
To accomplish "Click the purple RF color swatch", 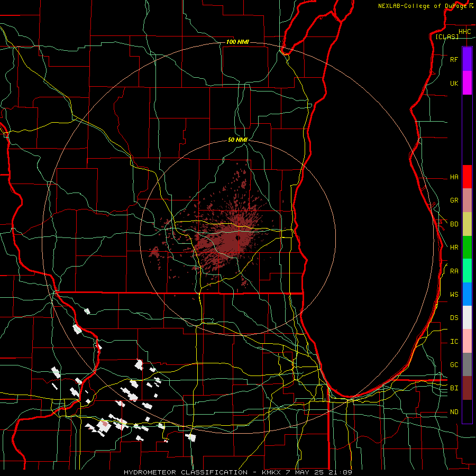I will pyautogui.click(x=467, y=59).
